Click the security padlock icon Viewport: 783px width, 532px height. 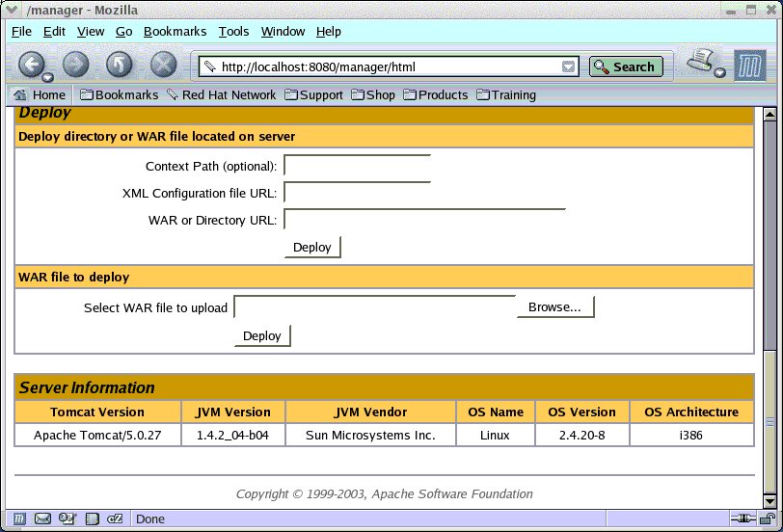coord(767,519)
